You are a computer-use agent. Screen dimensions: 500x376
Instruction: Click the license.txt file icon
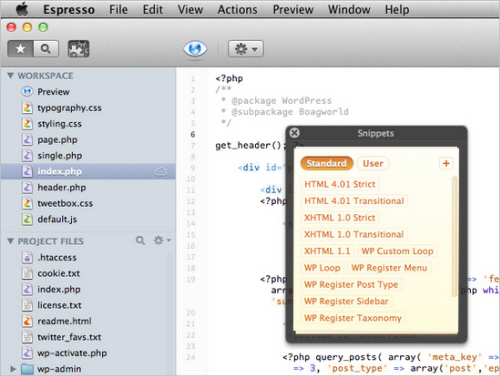pyautogui.click(x=27, y=305)
